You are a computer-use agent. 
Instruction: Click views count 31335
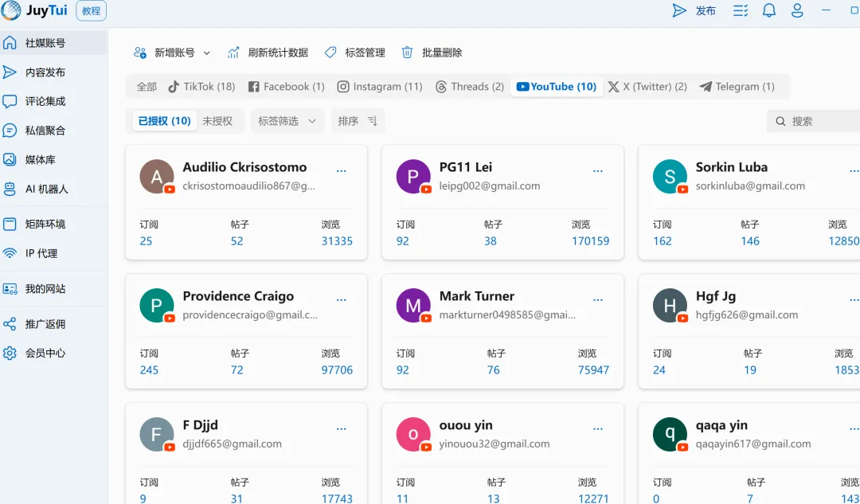(337, 241)
